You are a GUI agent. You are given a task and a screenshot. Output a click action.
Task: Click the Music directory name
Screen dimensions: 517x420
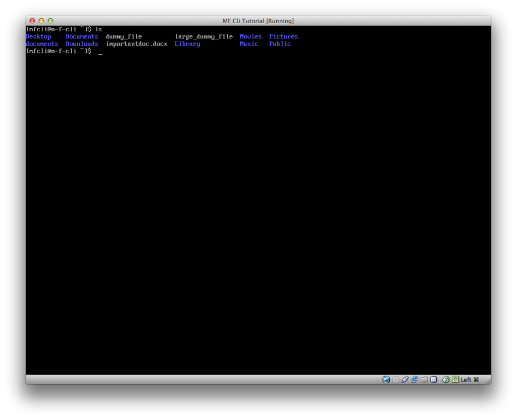249,44
